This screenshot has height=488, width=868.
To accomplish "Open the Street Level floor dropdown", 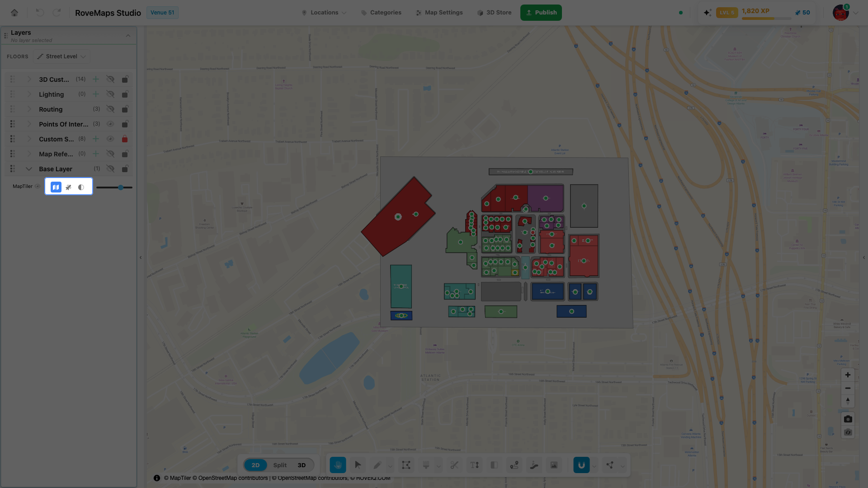I will point(61,56).
